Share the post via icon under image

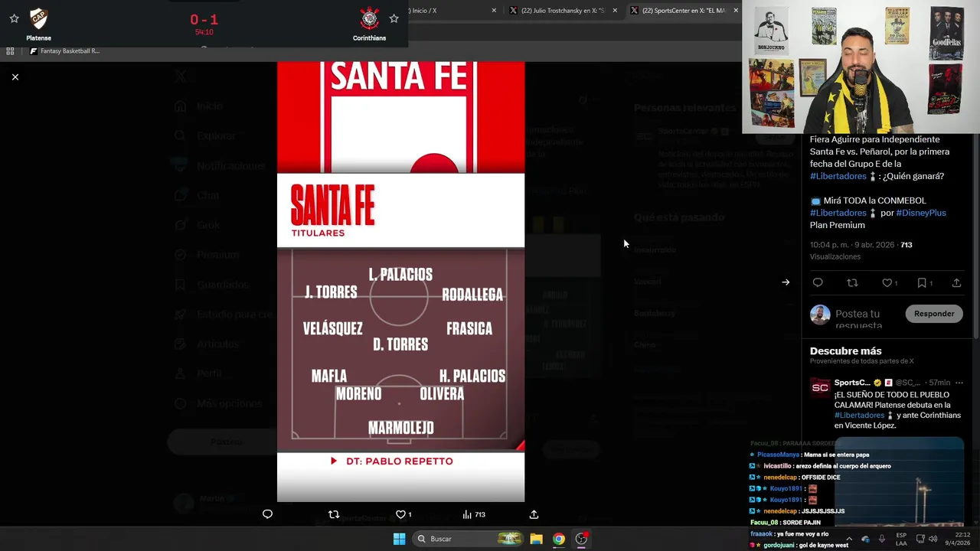pos(534,514)
